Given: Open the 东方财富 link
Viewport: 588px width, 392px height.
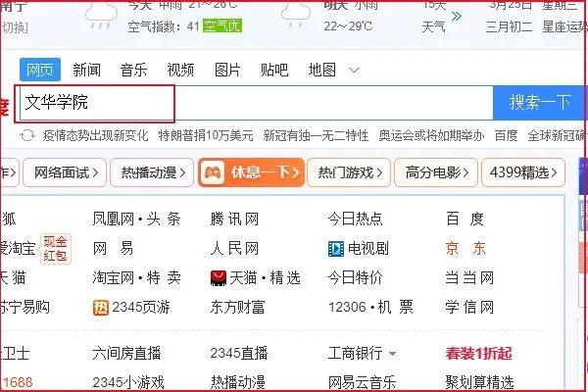Looking at the screenshot, I should (238, 307).
